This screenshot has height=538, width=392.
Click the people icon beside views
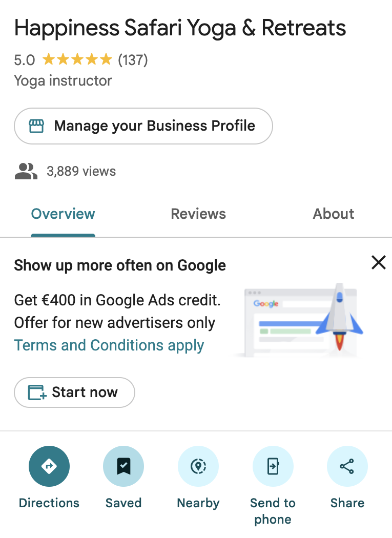26,171
